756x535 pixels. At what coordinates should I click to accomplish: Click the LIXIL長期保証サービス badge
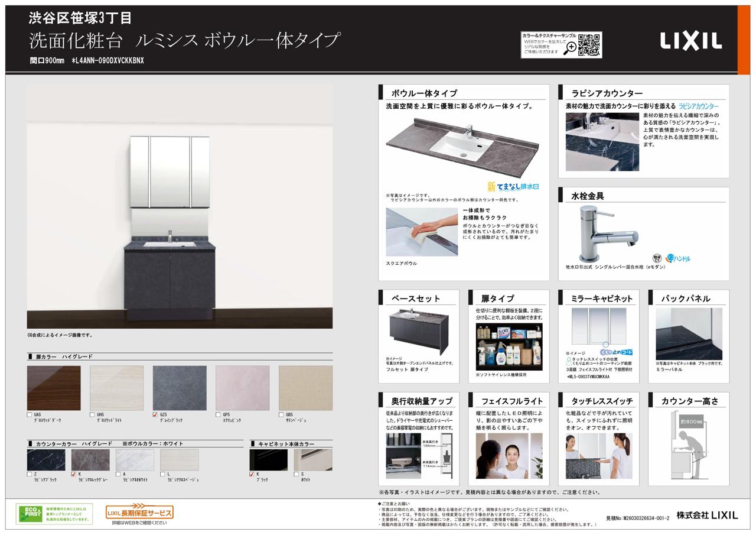139,513
